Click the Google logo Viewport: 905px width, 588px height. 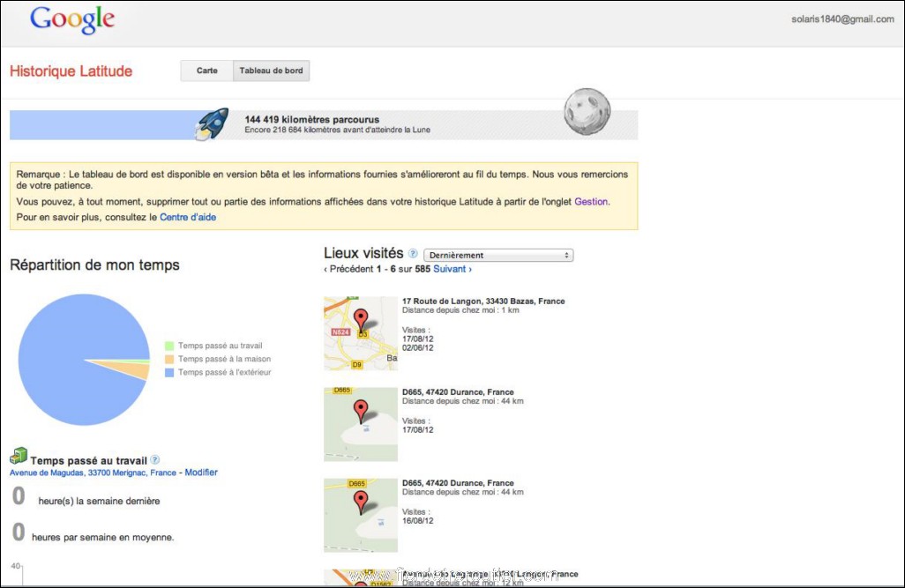tap(72, 20)
